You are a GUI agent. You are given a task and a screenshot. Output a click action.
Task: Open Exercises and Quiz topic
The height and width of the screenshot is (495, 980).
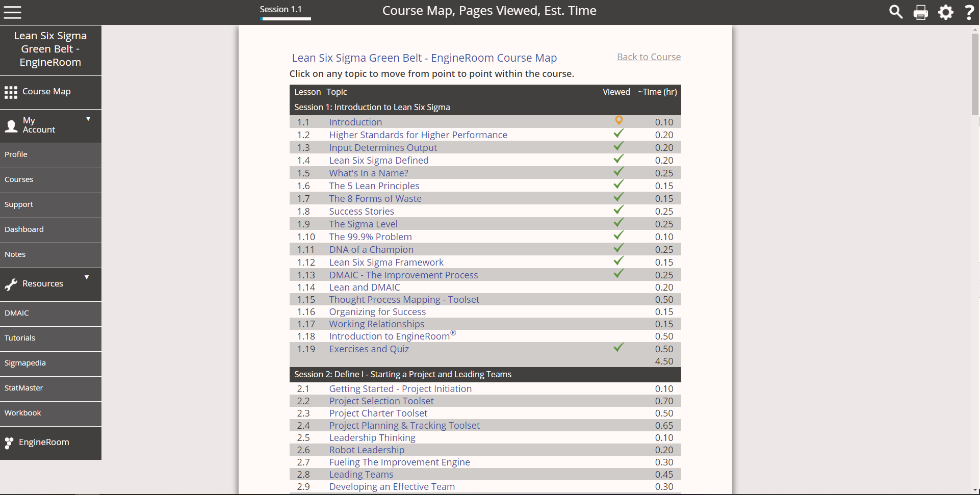[x=369, y=349]
